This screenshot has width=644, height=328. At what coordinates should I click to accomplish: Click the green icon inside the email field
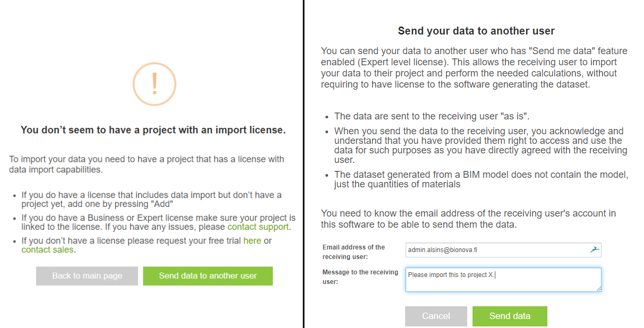tap(595, 249)
